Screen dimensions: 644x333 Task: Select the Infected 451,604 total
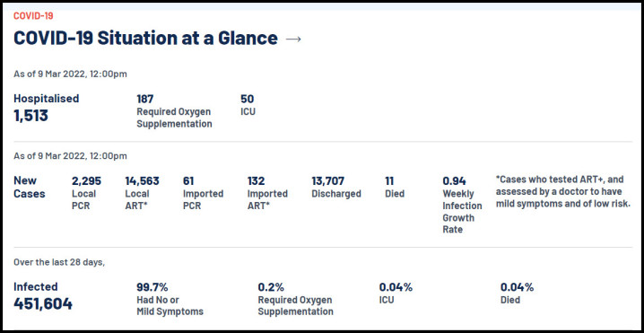[x=43, y=296]
